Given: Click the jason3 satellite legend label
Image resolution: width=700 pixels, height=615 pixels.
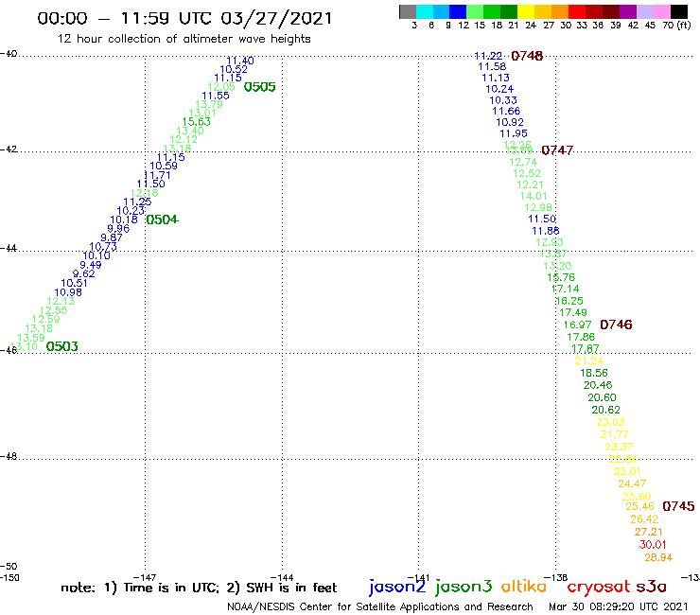Looking at the screenshot, I should pos(464,587).
